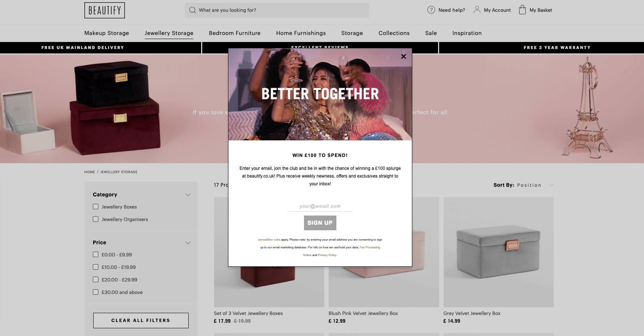Open the My Basket bag icon

[522, 10]
